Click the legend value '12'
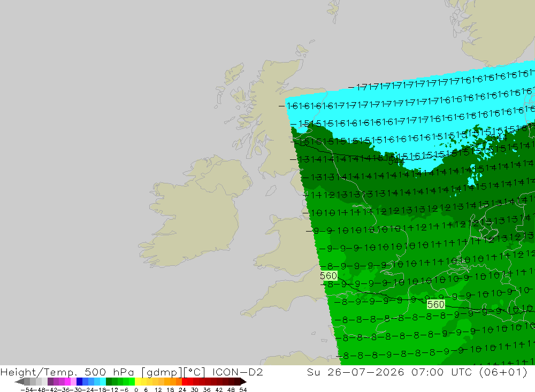The image size is (535, 392). [x=158, y=390]
